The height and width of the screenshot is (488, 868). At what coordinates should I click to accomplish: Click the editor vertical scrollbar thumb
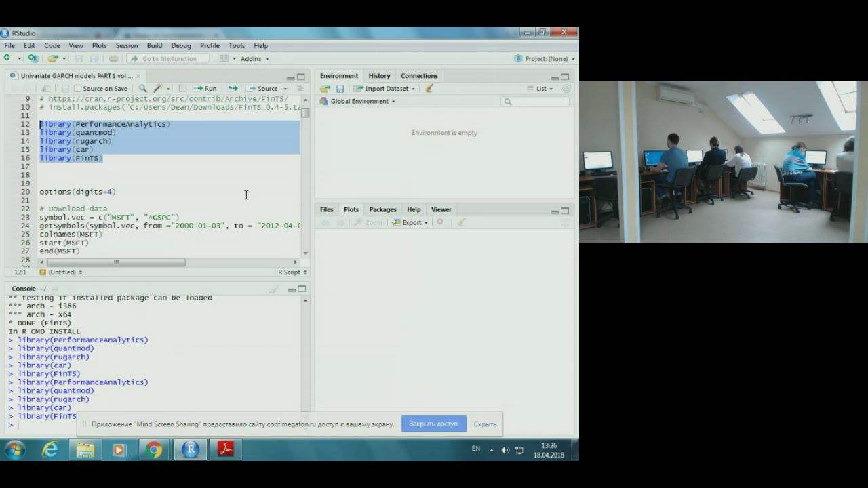pyautogui.click(x=305, y=113)
